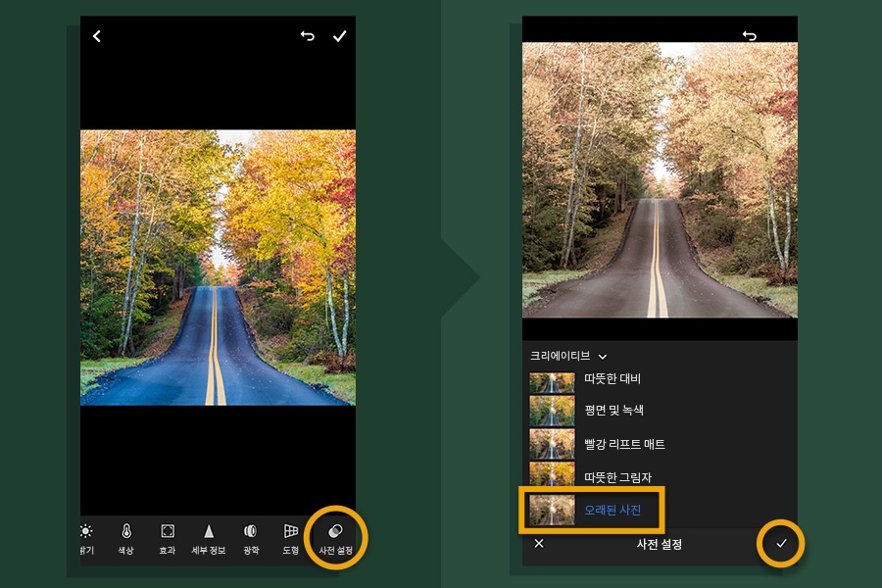Open the 도형 (geometry) tool
The height and width of the screenshot is (588, 882).
point(291,538)
